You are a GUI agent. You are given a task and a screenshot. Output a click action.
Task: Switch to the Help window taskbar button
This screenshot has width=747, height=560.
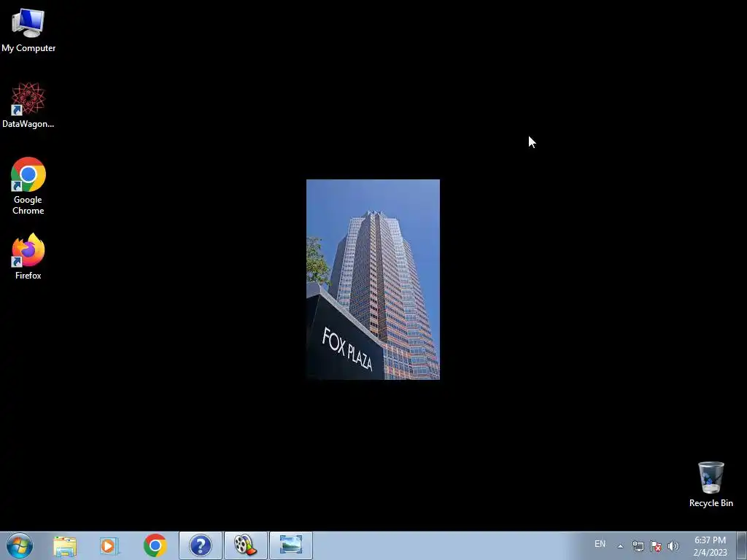tap(201, 545)
